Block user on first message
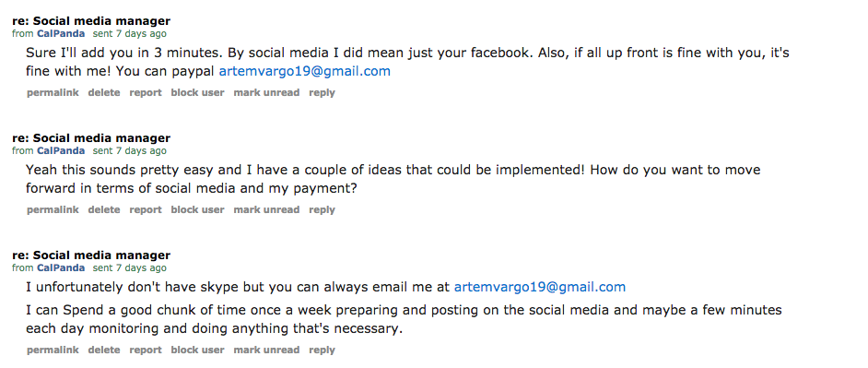The width and height of the screenshot is (868, 368). [x=197, y=92]
